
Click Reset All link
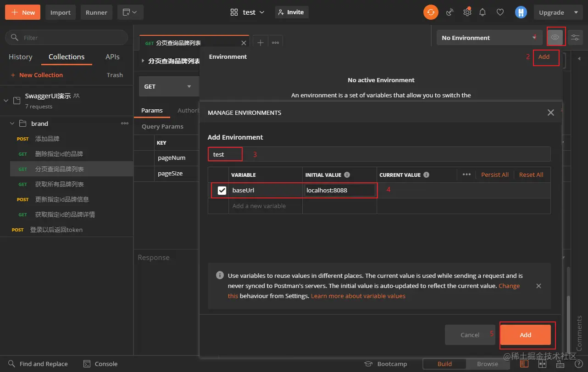coord(531,175)
